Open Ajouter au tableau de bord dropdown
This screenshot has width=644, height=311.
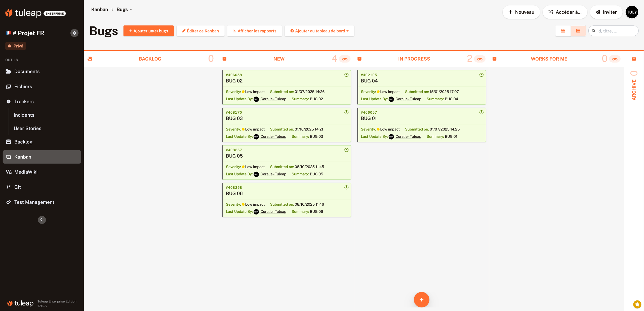319,31
